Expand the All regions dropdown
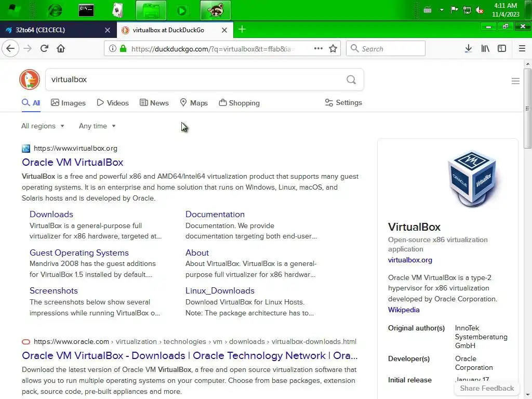This screenshot has width=532, height=399. click(43, 126)
